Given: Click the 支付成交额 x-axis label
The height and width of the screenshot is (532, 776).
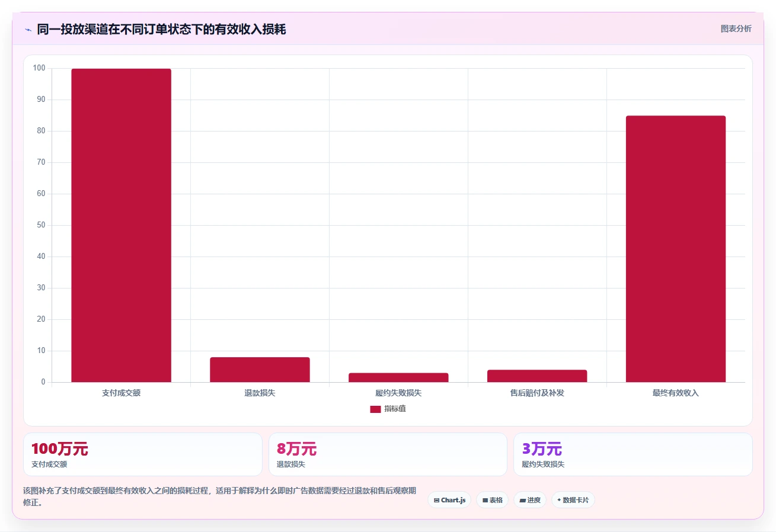Looking at the screenshot, I should (x=121, y=393).
